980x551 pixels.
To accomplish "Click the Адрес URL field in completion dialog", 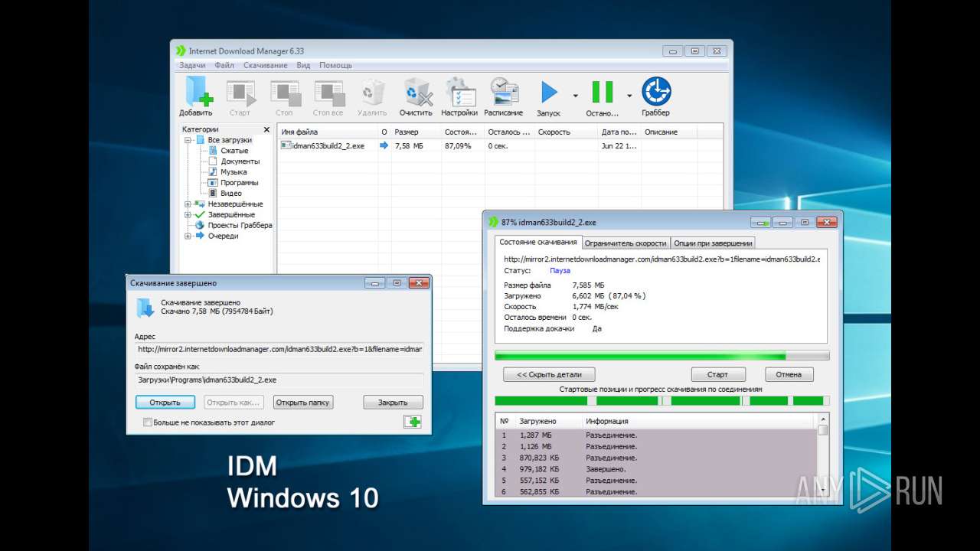I will click(279, 349).
